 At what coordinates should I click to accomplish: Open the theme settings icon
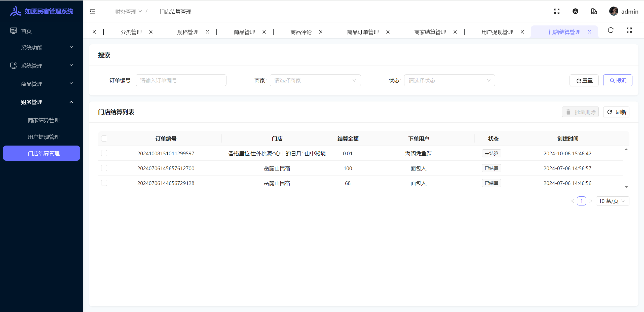tap(594, 11)
